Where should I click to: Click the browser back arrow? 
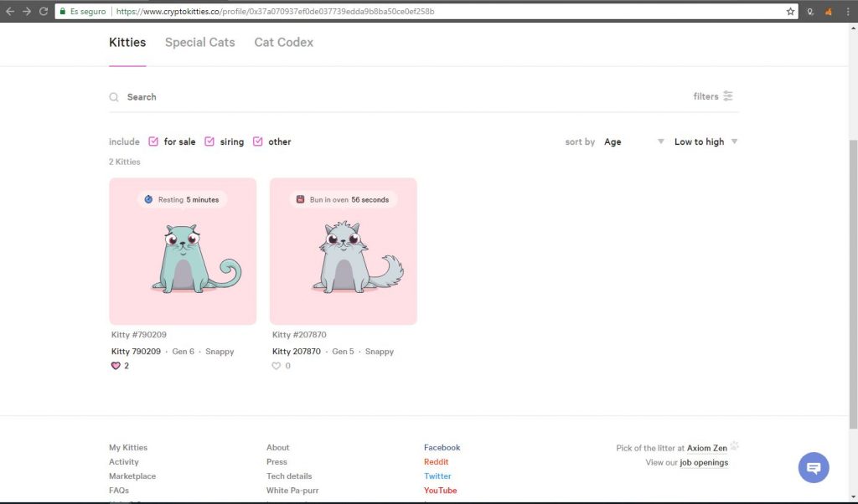(x=10, y=11)
